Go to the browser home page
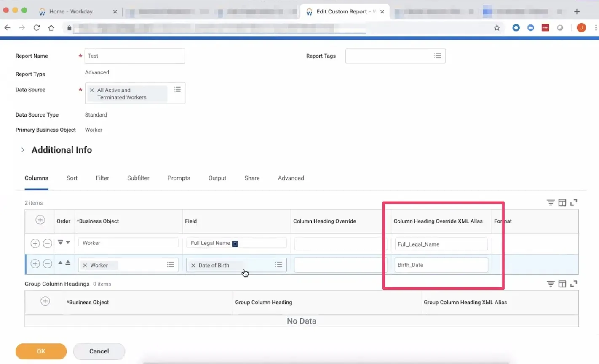 [x=51, y=28]
